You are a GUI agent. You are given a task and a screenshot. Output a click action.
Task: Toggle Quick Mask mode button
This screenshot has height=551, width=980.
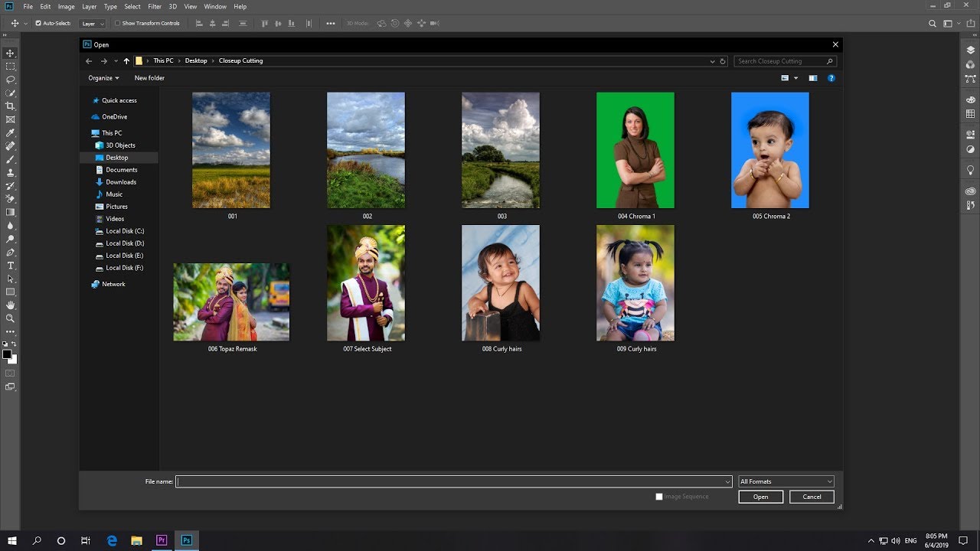pyautogui.click(x=10, y=373)
